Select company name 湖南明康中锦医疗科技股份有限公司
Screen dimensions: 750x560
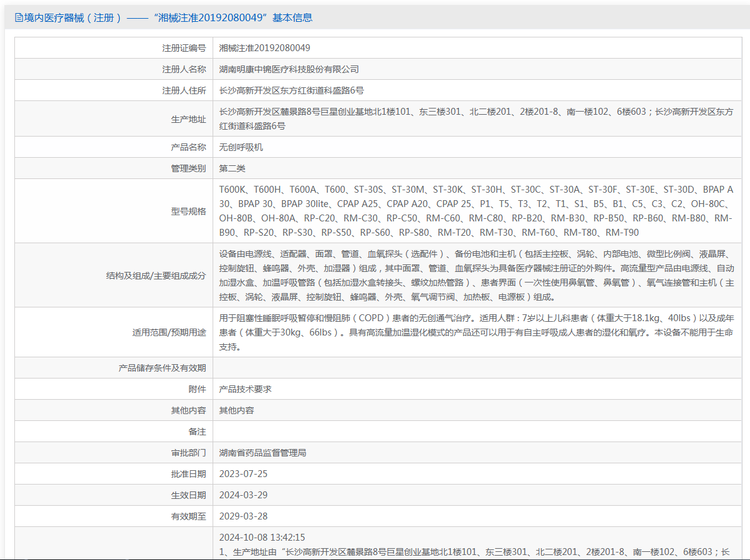pyautogui.click(x=289, y=69)
